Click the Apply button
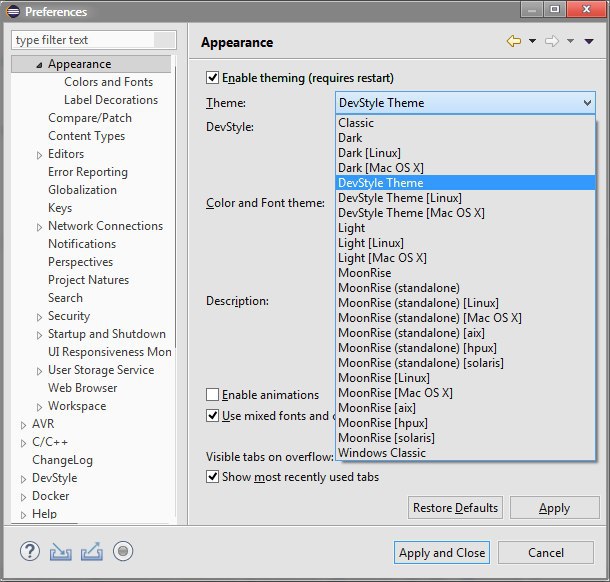This screenshot has height=582, width=610. click(555, 507)
